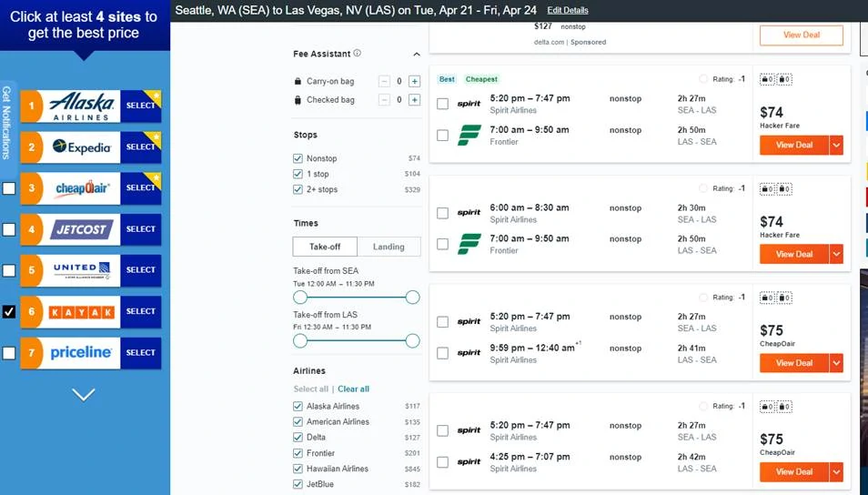Select the 6:00 am Spirit flight checkbox

coord(442,213)
